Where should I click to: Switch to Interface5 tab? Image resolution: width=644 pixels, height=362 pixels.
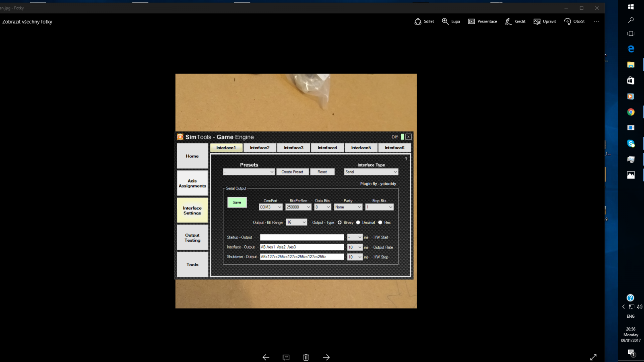pos(361,148)
